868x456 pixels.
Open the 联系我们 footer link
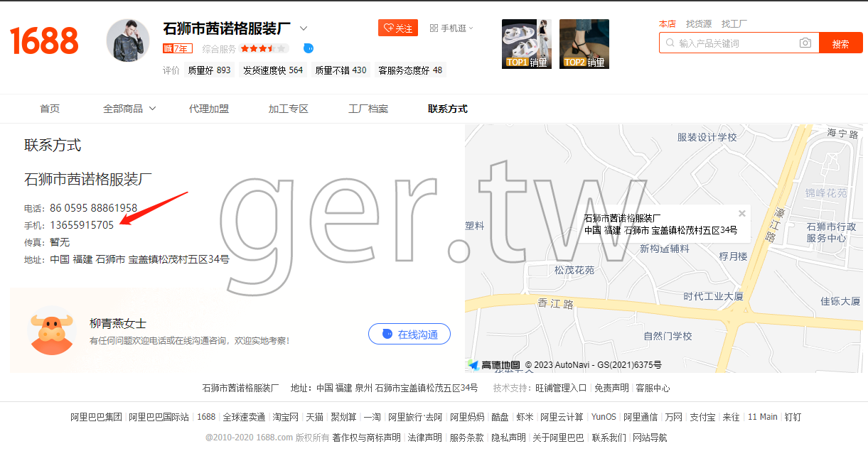[x=609, y=438]
